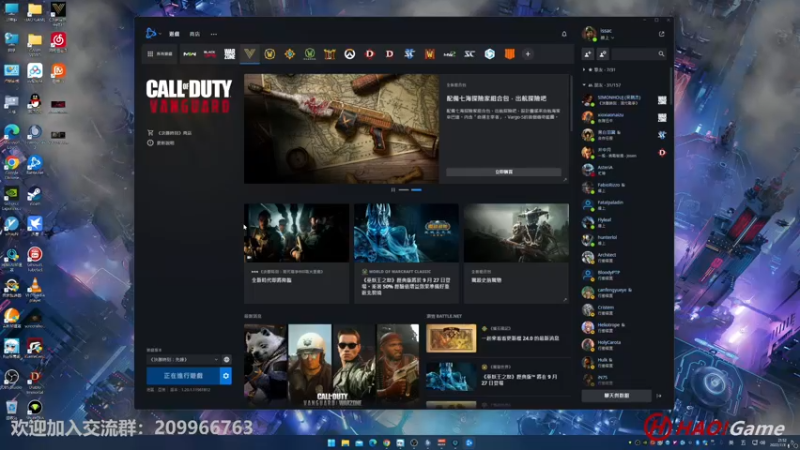Open game settings gear beside play button
Image resolution: width=800 pixels, height=450 pixels.
tap(226, 376)
